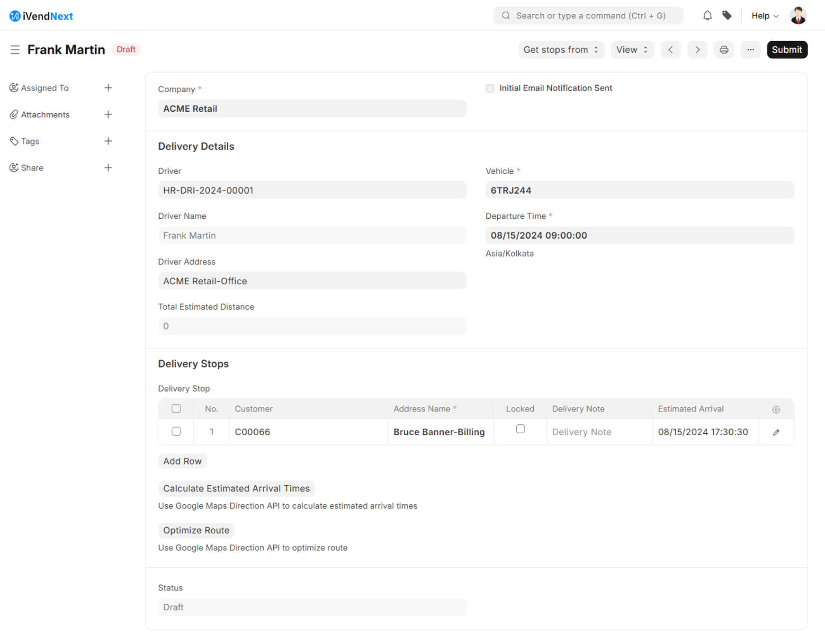Open the iVendNext home logo
The image size is (825, 644).
click(x=41, y=16)
